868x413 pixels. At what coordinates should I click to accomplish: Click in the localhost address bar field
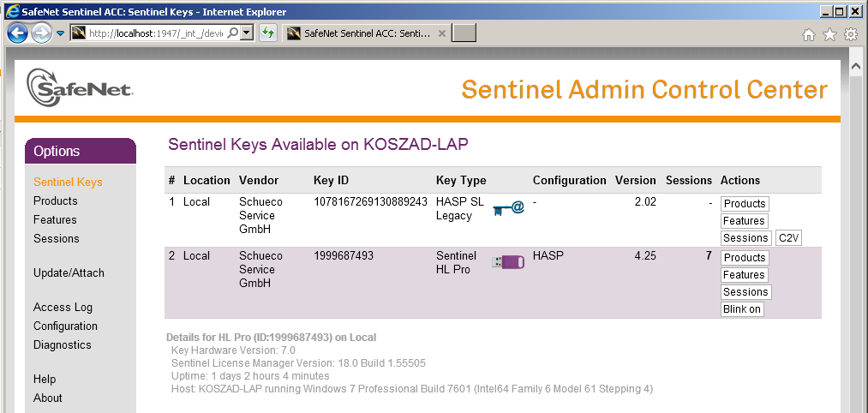[154, 33]
